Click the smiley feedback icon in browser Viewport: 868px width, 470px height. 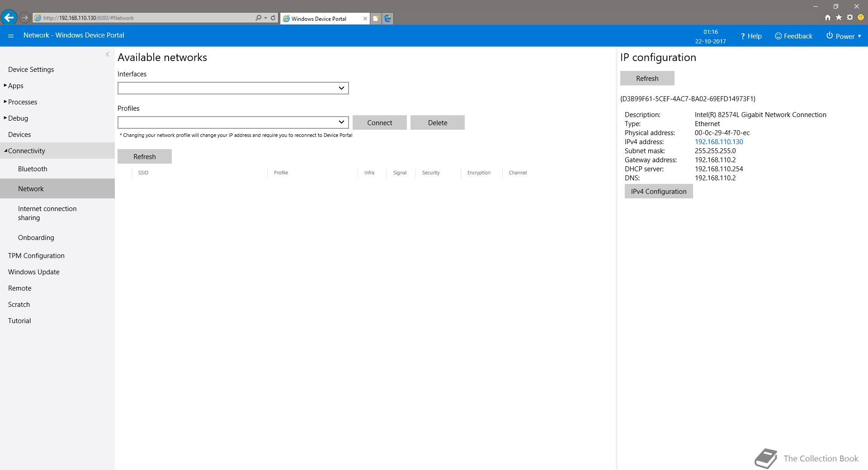click(x=861, y=18)
